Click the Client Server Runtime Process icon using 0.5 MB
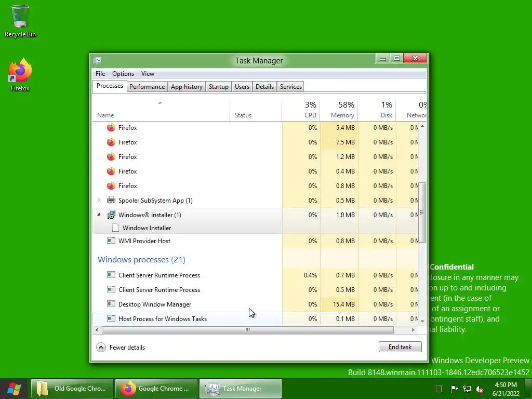Image resolution: width=532 pixels, height=399 pixels. 111,289
